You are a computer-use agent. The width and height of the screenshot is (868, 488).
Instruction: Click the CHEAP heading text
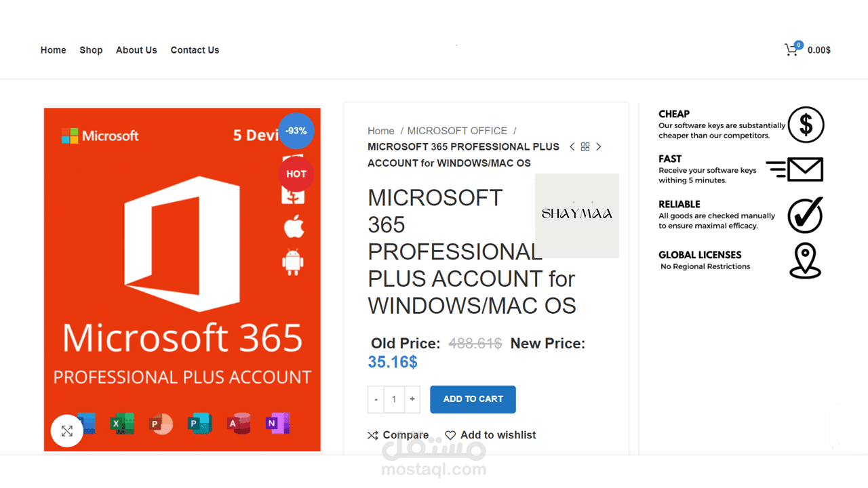click(674, 114)
